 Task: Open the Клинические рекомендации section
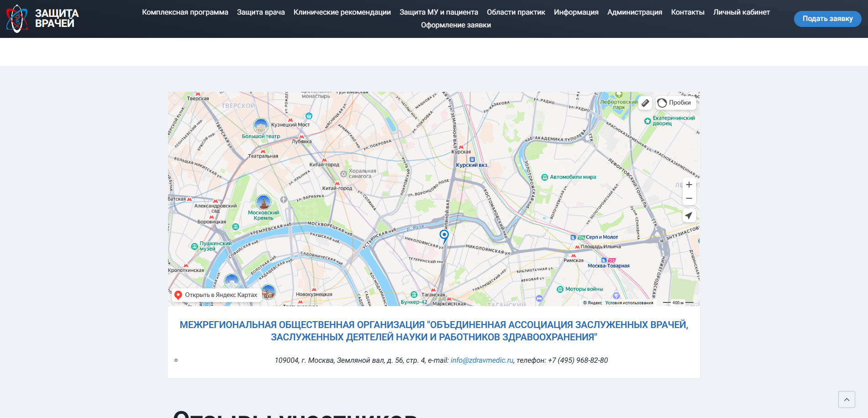pyautogui.click(x=342, y=12)
